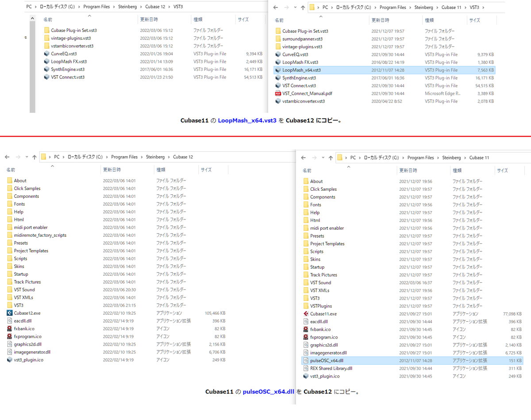This screenshot has height=420, width=531.
Task: Click VST Connect.vst3 icon in Cubase 12 VST3 window
Action: [x=47, y=77]
